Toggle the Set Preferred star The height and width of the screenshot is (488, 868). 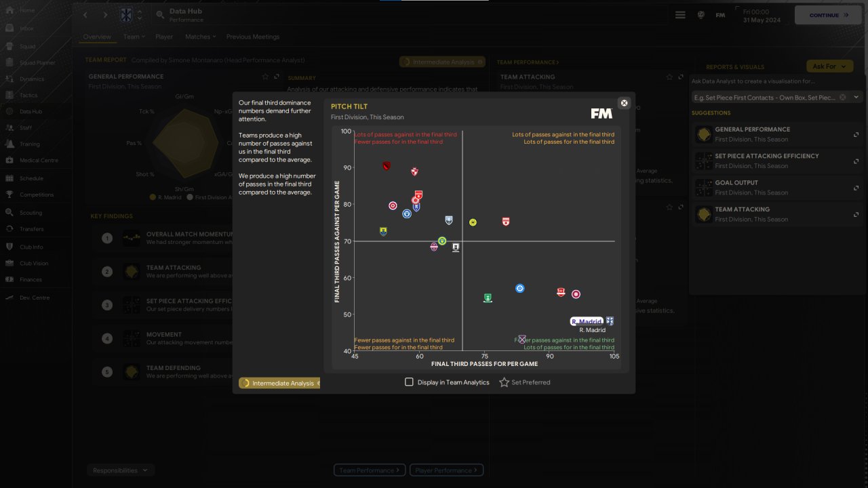tap(504, 382)
